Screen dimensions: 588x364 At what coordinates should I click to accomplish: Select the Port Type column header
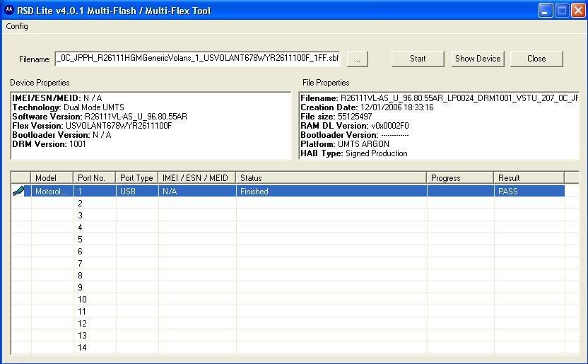click(x=137, y=177)
